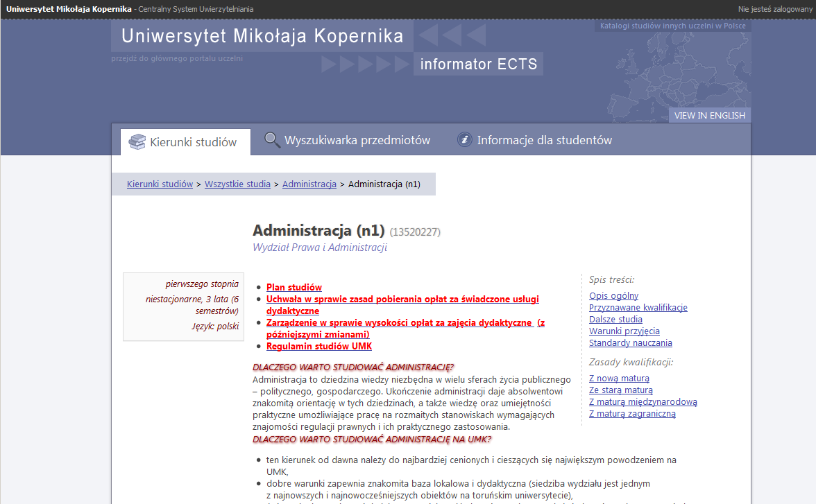Image resolution: width=816 pixels, height=504 pixels.
Task: Click 'Uniwersytet Mikołaja Kopernika' top bar text
Action: (69, 9)
